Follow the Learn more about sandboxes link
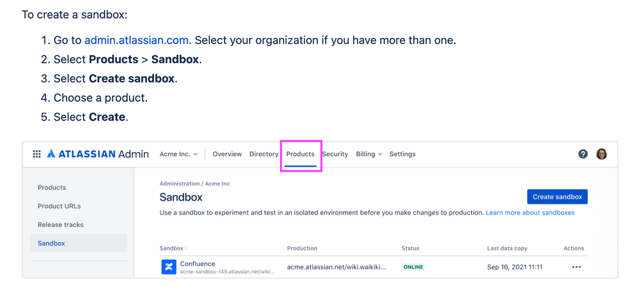Viewport: 644px width, 292px height. [x=530, y=213]
